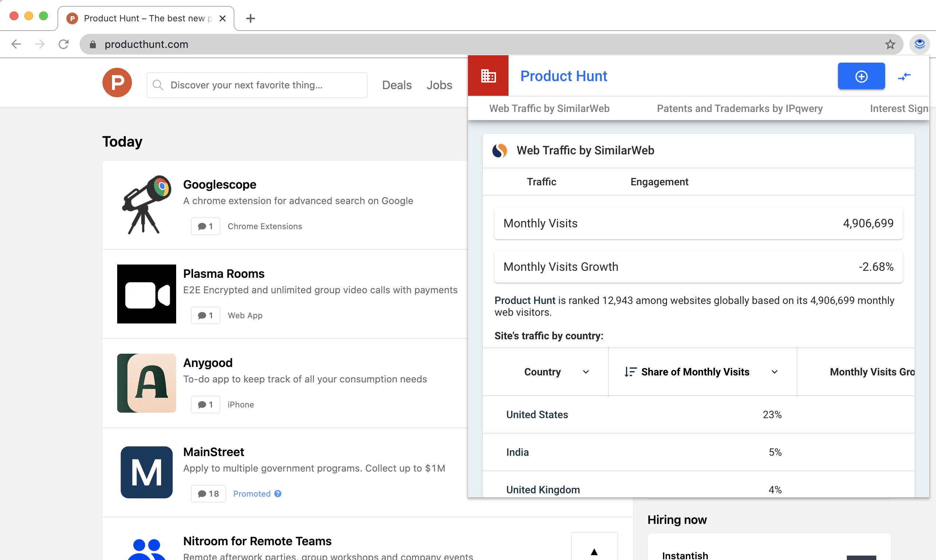Open the Plasma Rooms product thumbnail
The width and height of the screenshot is (936, 560).
click(x=146, y=294)
